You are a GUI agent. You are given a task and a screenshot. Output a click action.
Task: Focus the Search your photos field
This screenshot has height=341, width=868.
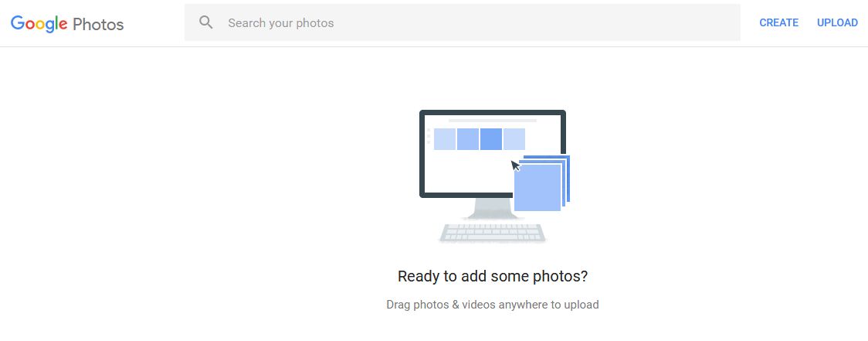click(463, 22)
